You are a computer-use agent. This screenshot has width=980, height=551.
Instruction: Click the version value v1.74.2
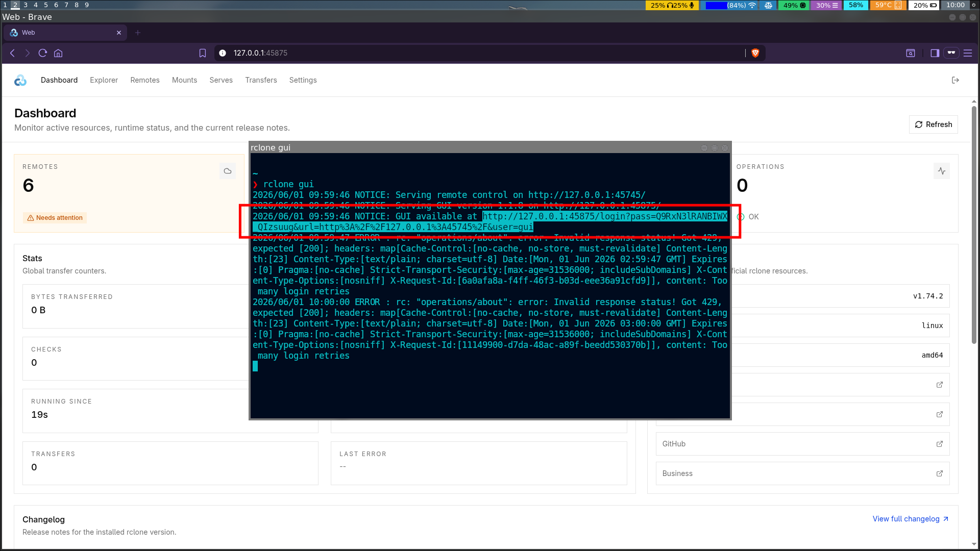coord(928,296)
